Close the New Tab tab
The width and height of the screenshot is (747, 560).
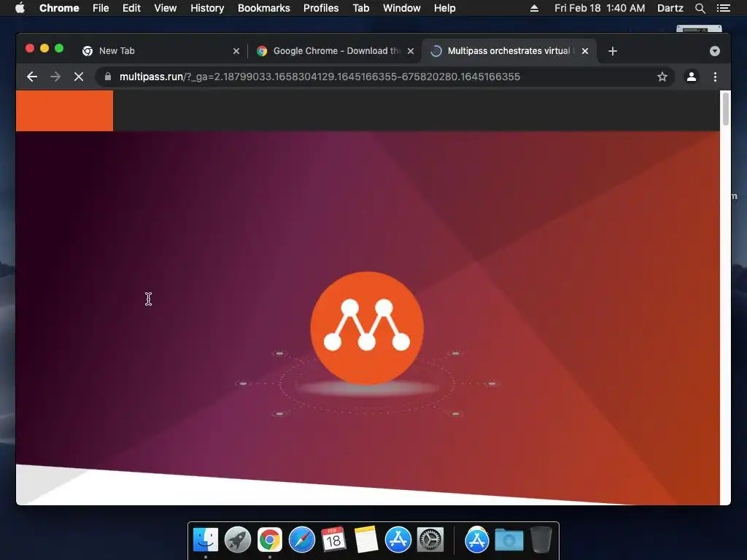(236, 51)
